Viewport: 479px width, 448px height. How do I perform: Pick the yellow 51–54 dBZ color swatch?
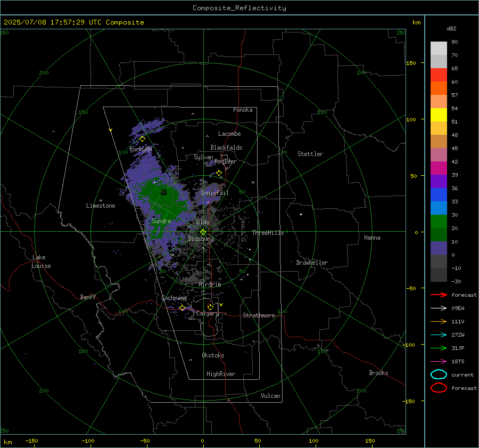(x=439, y=115)
